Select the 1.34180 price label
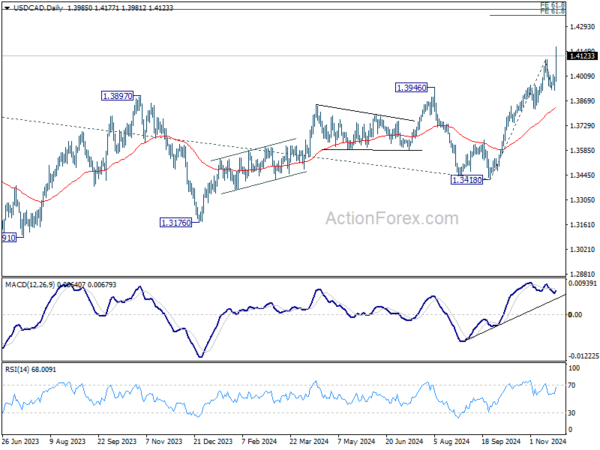Image resolution: width=600 pixels, height=450 pixels. [x=467, y=180]
